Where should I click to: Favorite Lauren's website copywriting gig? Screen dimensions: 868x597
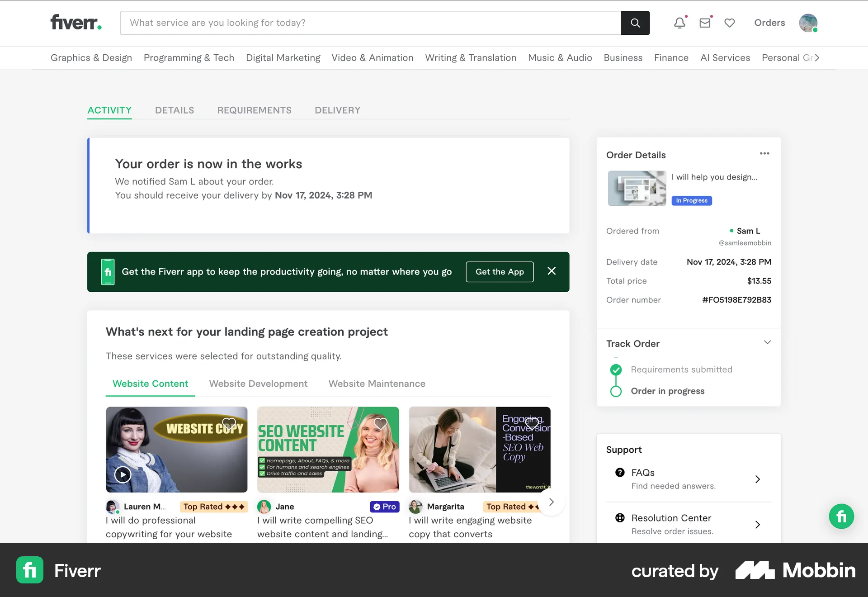click(229, 424)
